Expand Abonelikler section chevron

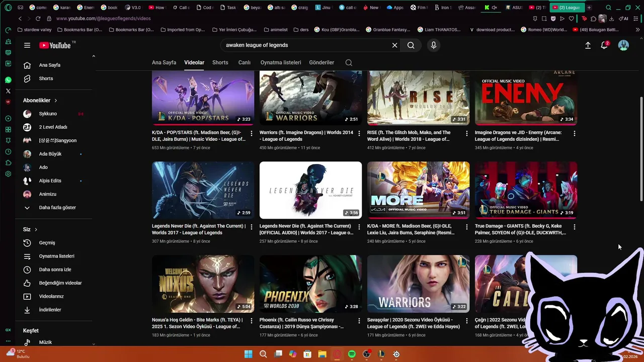[56, 101]
